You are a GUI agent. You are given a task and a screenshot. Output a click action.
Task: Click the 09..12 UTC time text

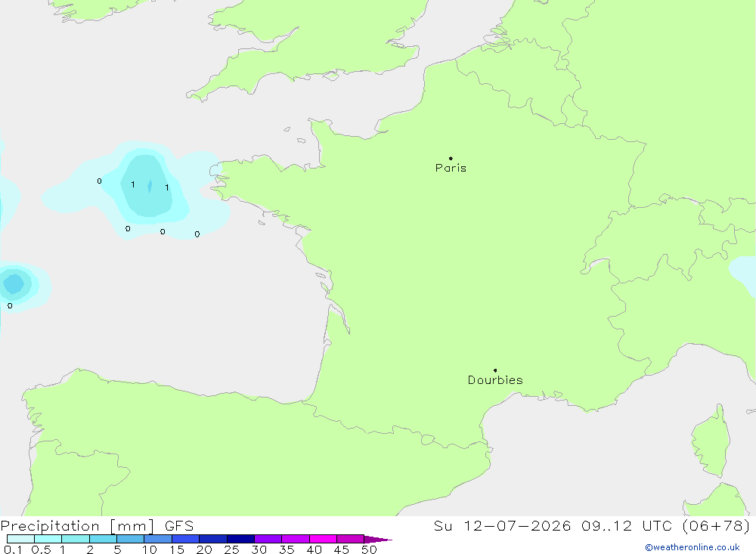coord(626,526)
